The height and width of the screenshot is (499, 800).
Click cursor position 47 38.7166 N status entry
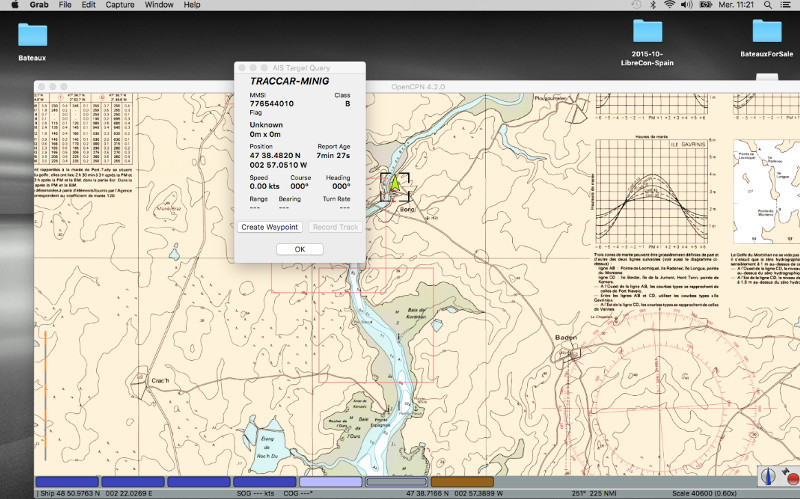click(x=455, y=494)
